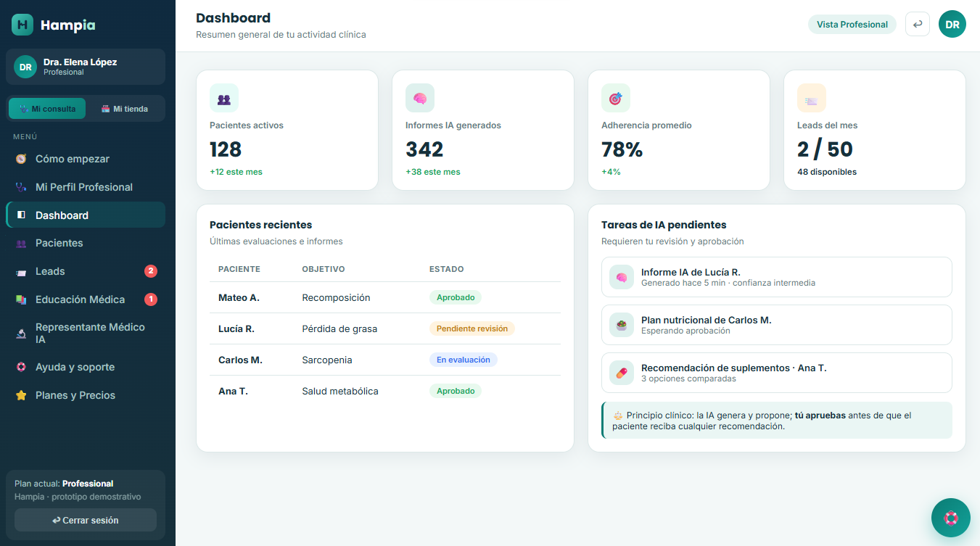Screen dimensions: 980x546
Task: Open the Planes y Precios page
Action: point(86,395)
